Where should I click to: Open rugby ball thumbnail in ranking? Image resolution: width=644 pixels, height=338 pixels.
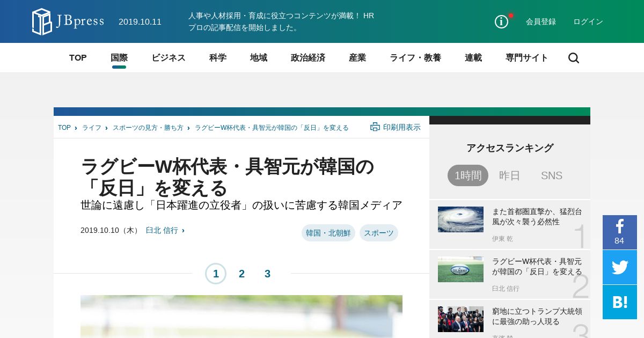tap(460, 269)
